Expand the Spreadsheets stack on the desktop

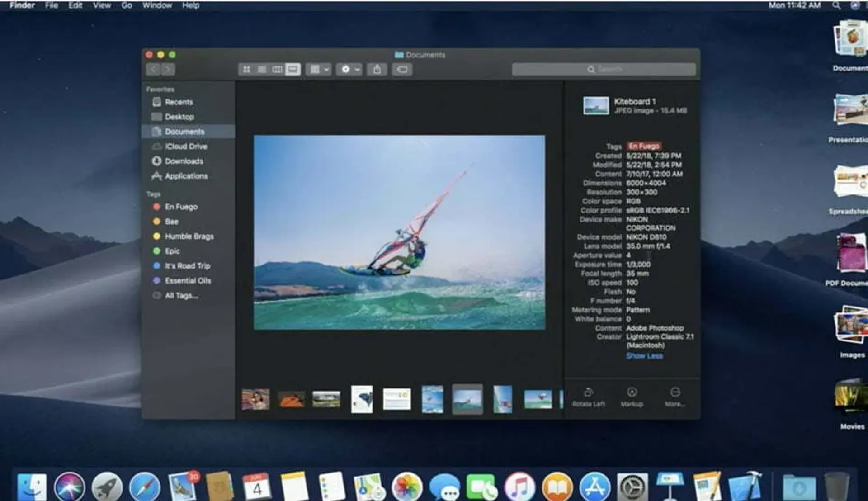[x=851, y=181]
